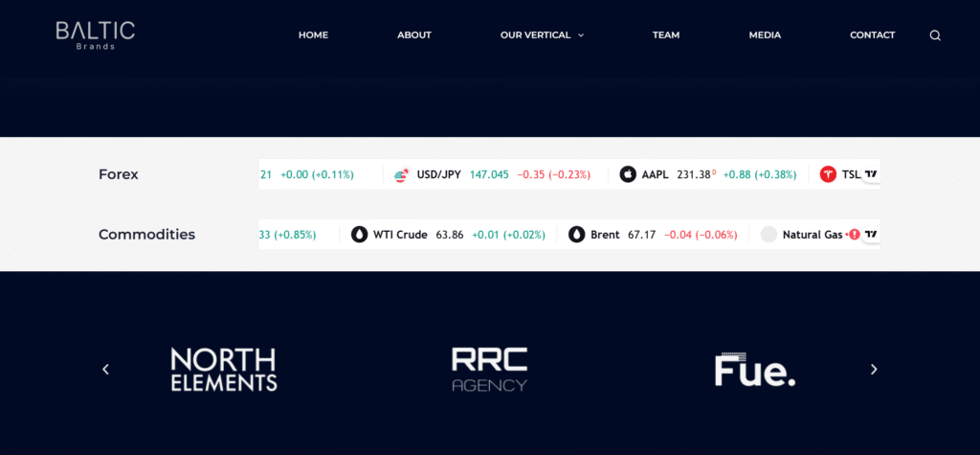Screen dimensions: 980x455
Task: Select the North Elements brand logo
Action: (224, 369)
